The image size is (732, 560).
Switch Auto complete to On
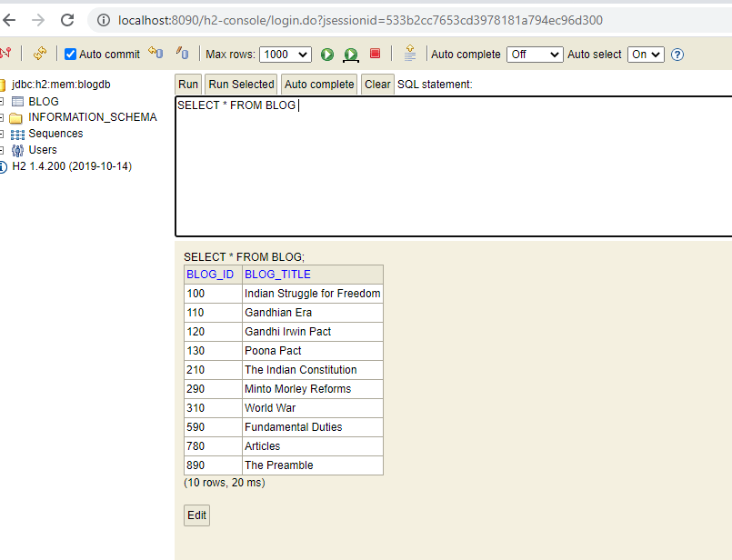pos(535,55)
